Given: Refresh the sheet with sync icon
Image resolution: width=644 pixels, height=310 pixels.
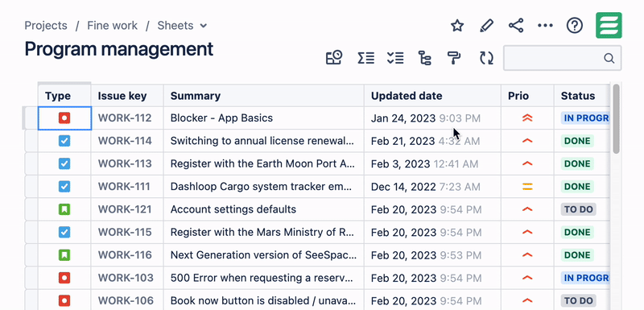Looking at the screenshot, I should (x=487, y=58).
